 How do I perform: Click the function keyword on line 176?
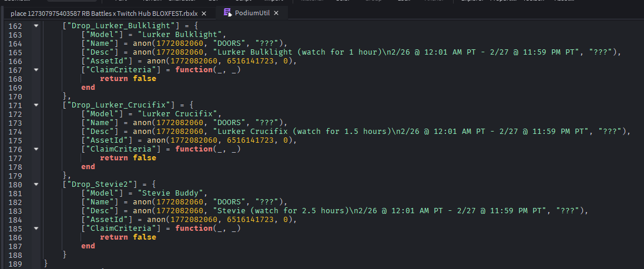point(194,149)
